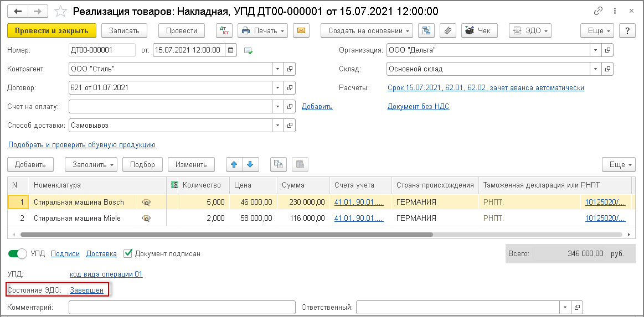The image size is (644, 317).
Task: Expand the Договор dropdown list
Action: 279,88
